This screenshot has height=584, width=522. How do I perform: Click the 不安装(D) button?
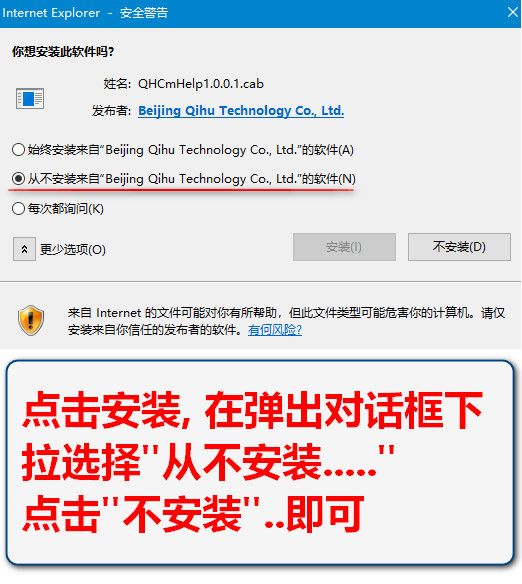[459, 247]
